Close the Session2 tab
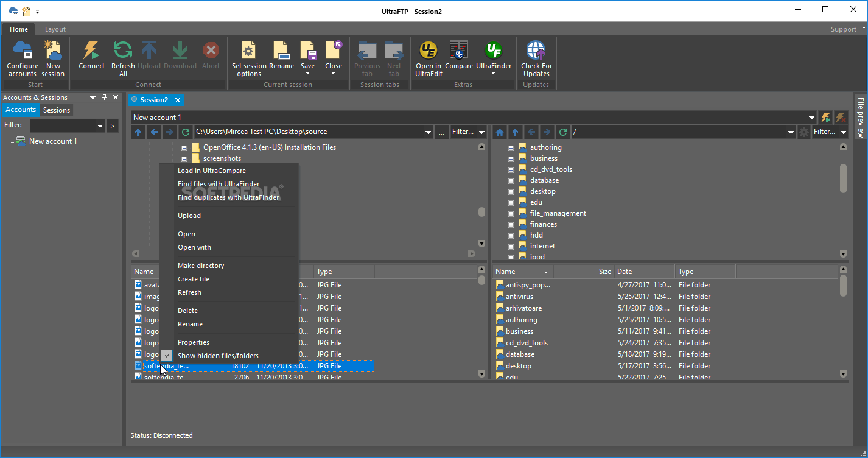Image resolution: width=868 pixels, height=458 pixels. click(177, 100)
